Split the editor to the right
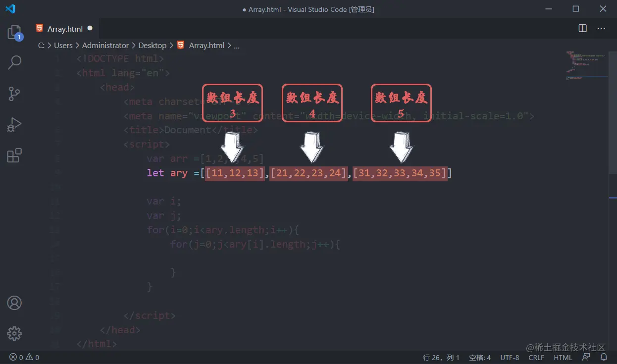 click(x=583, y=29)
